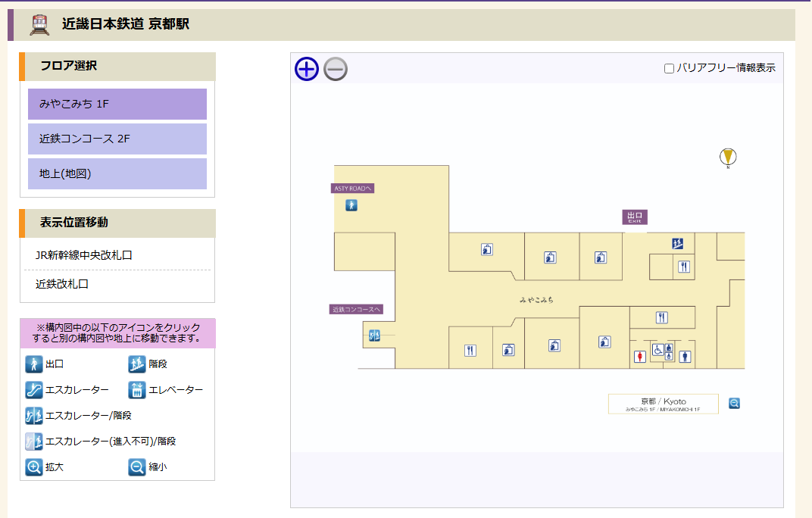Select the みやこみち 1F floor

117,104
